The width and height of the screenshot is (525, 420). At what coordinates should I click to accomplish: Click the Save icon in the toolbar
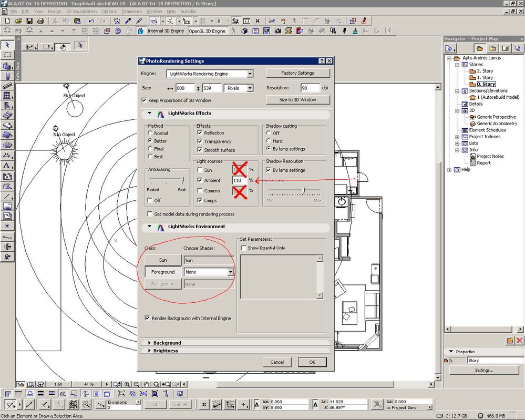coord(29,21)
